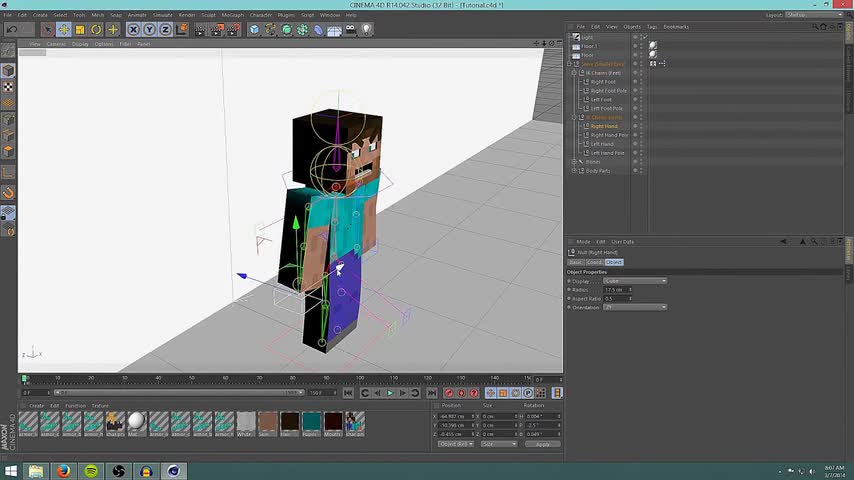Open the Display dropdown set to Cube
This screenshot has height=480, width=854.
[635, 281]
